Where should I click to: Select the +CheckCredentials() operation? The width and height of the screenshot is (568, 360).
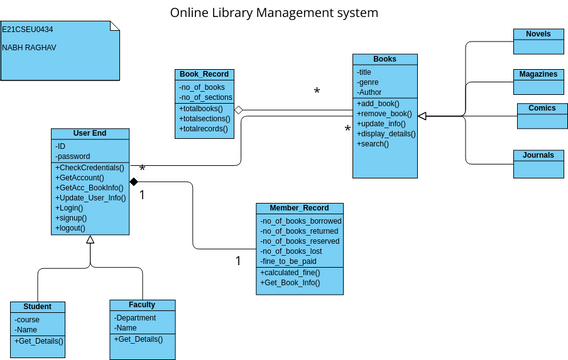pyautogui.click(x=89, y=168)
